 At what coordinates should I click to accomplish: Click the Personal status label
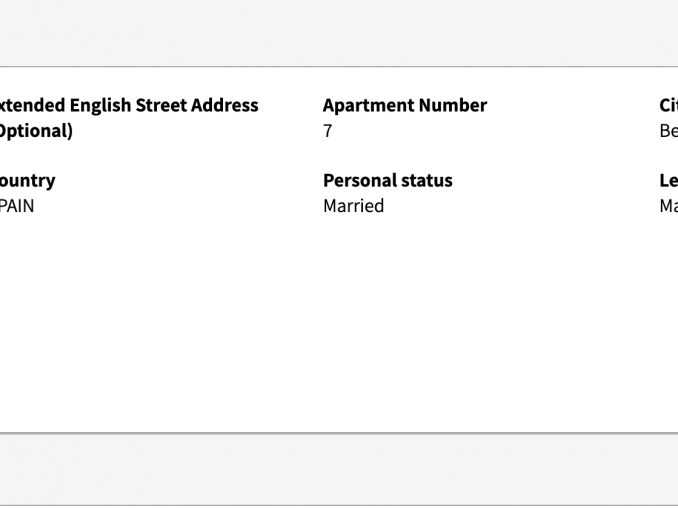(387, 180)
